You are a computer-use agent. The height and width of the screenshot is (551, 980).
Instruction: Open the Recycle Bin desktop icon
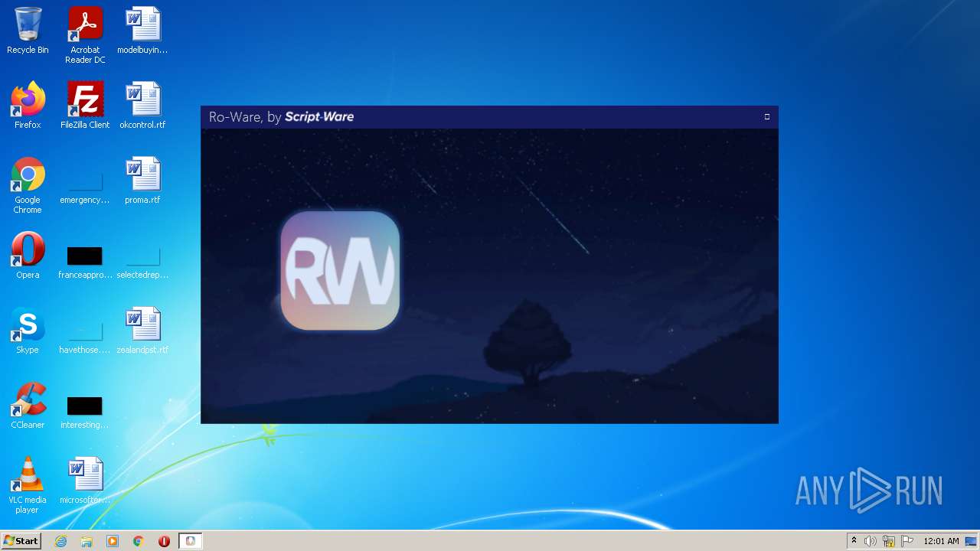28,31
